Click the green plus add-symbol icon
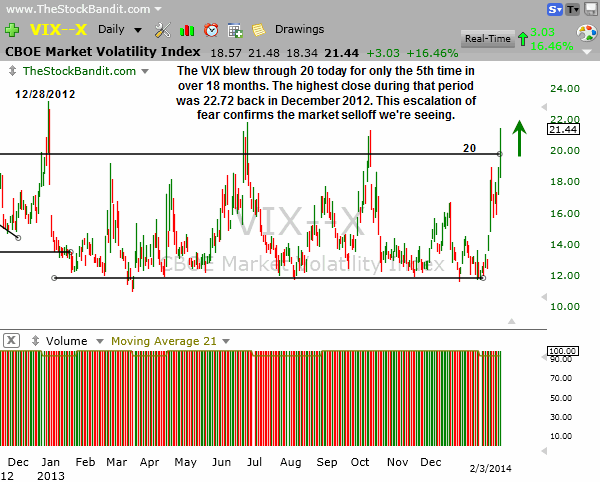This screenshot has width=600, height=482. point(12,30)
